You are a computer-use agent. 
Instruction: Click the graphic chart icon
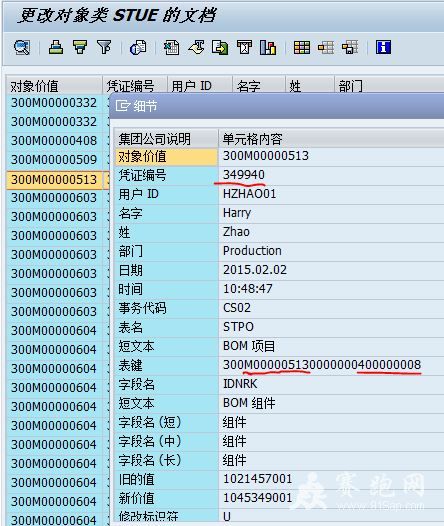pos(268,47)
